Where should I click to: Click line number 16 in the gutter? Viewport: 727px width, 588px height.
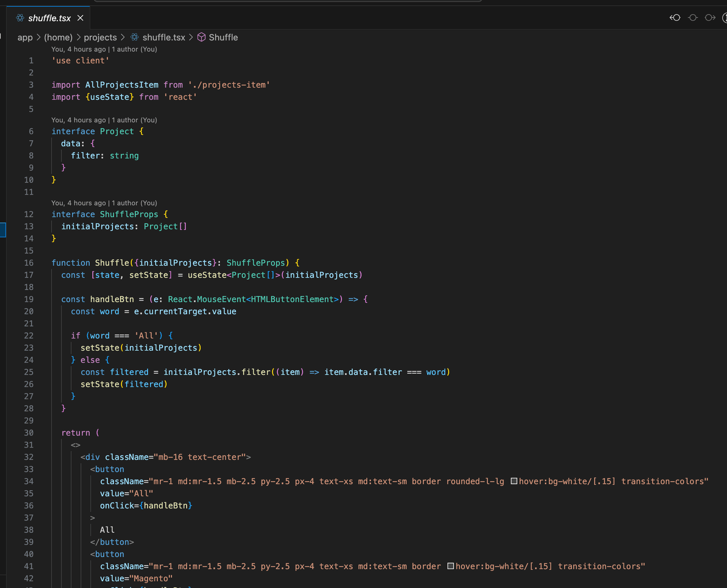click(x=29, y=263)
